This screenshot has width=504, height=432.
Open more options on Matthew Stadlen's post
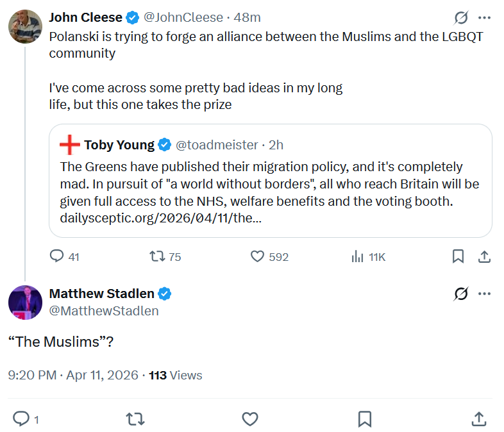[x=485, y=294]
